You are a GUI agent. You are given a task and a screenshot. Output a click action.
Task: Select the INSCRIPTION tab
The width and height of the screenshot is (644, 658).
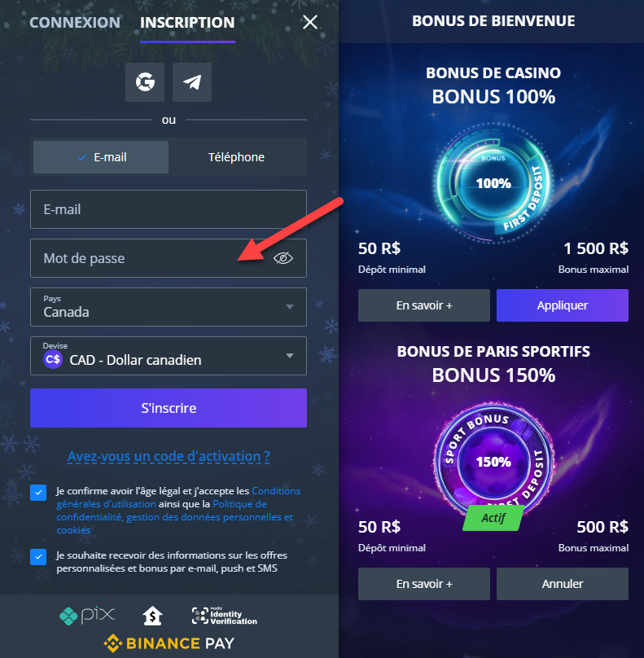(187, 22)
